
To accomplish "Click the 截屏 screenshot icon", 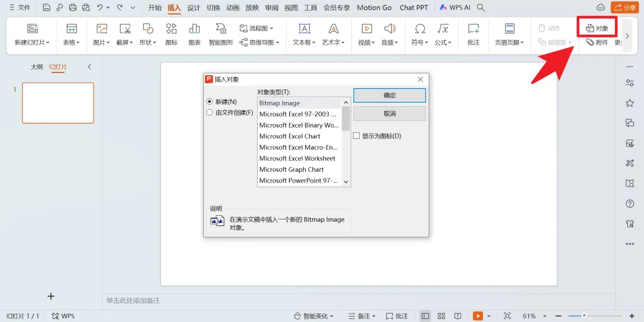I will tap(125, 29).
